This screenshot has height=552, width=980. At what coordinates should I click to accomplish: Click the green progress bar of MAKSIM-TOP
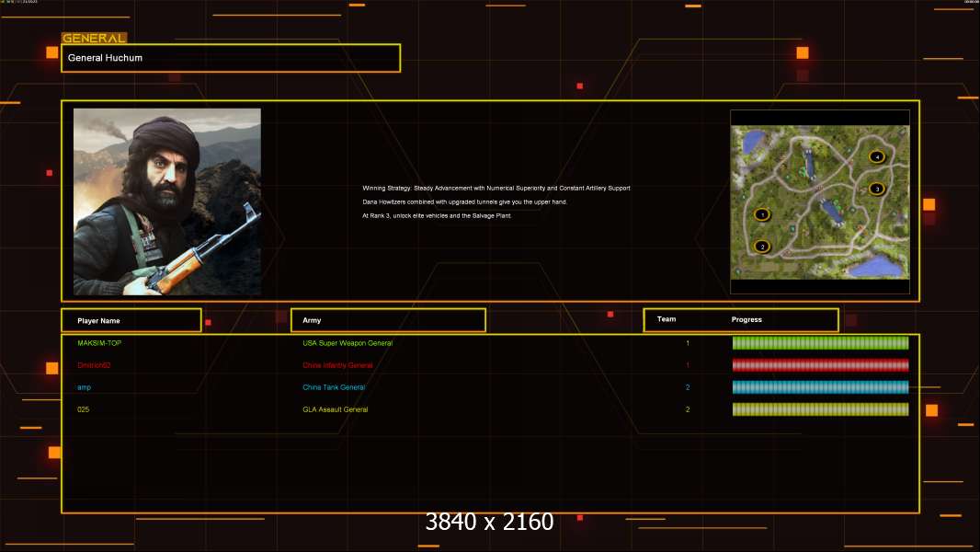[820, 342]
